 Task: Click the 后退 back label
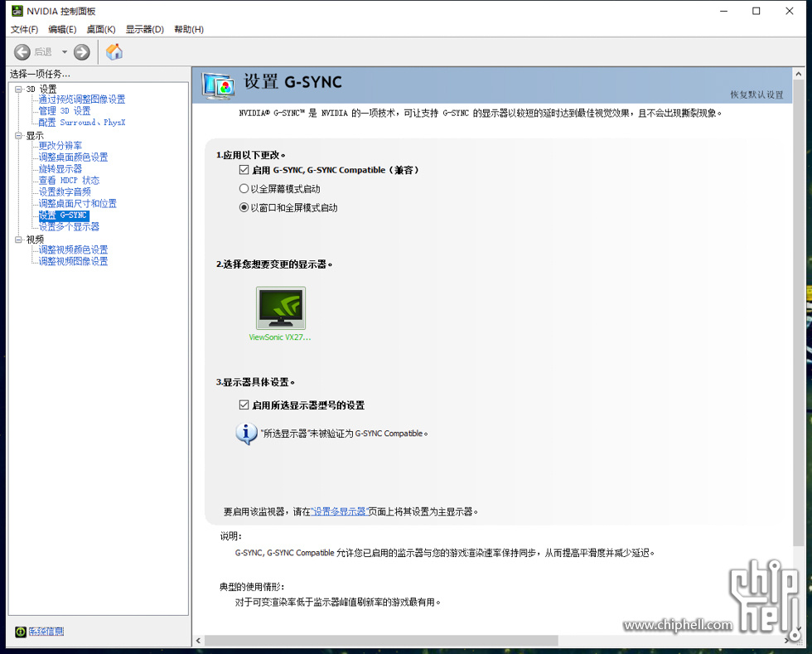click(x=43, y=52)
